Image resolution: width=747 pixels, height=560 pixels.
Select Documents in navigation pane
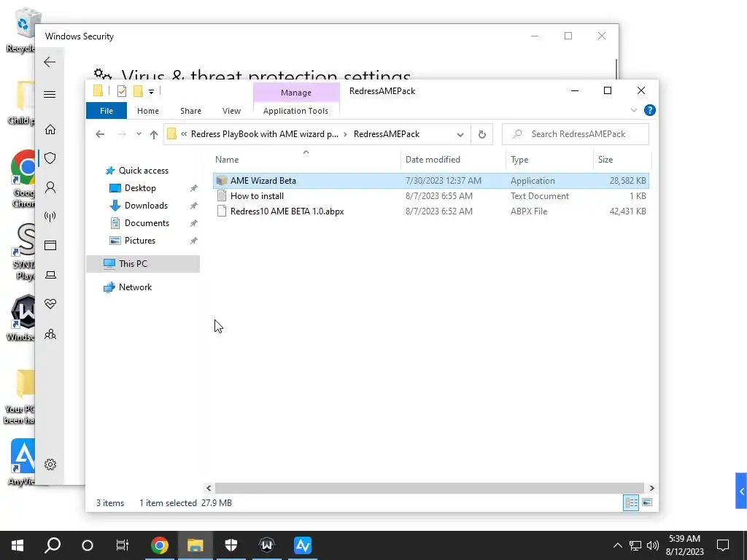(147, 223)
